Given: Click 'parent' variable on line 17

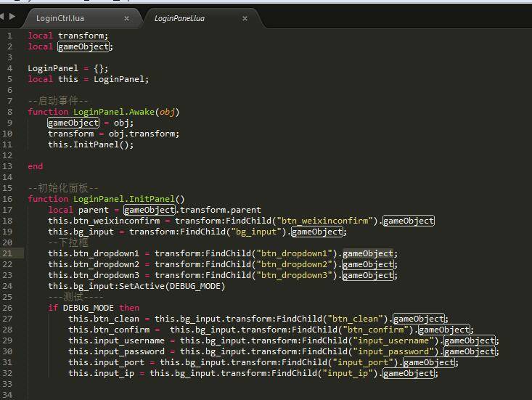Looking at the screenshot, I should coord(94,210).
